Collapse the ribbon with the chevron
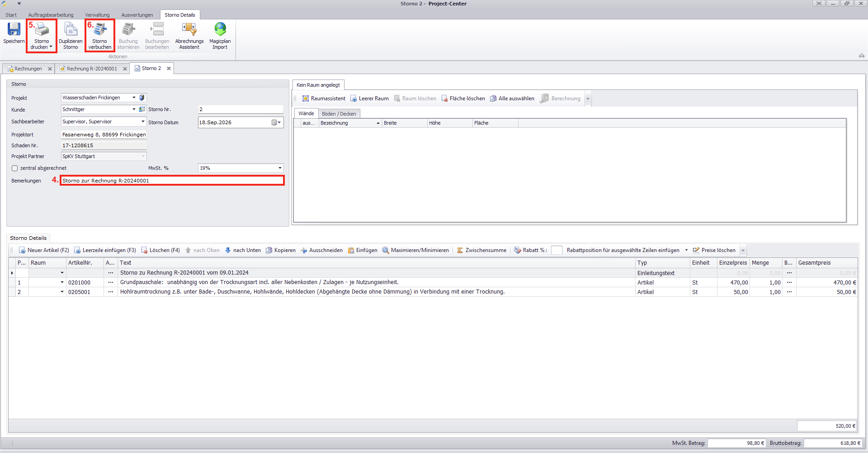 click(x=862, y=56)
